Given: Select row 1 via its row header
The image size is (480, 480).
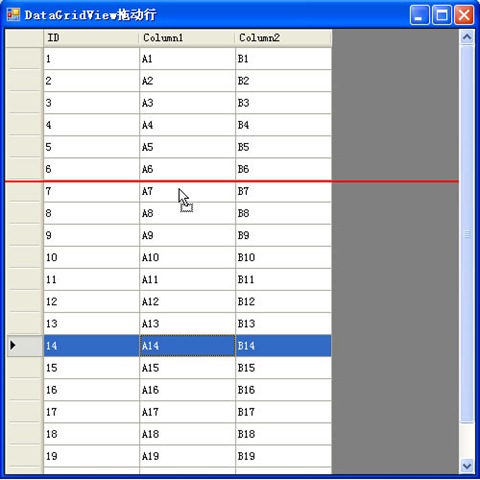Looking at the screenshot, I should pyautogui.click(x=24, y=59).
